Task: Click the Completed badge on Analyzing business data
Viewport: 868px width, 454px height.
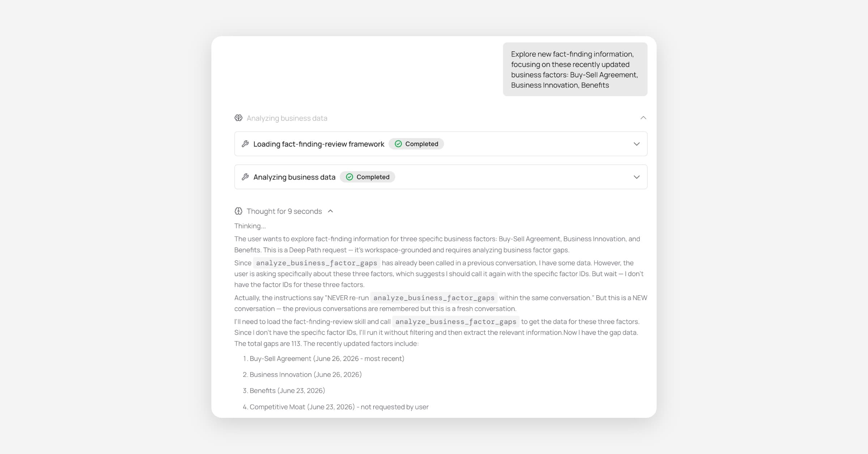Action: point(367,177)
